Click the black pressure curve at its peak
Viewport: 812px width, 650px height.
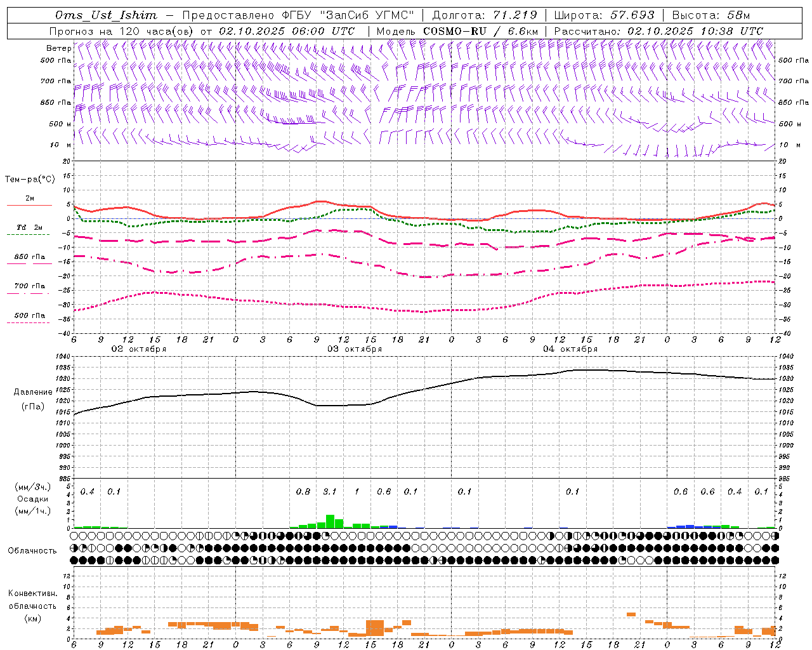(x=587, y=369)
